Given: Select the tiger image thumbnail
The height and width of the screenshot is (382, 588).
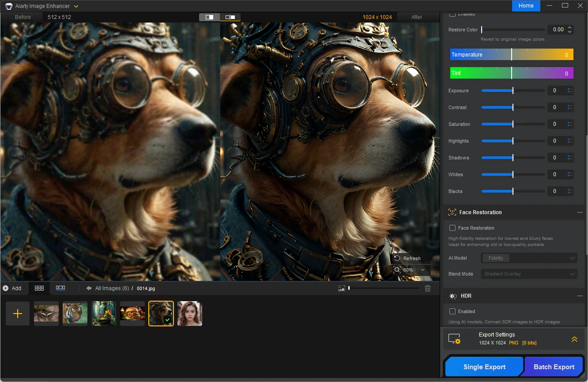Looking at the screenshot, I should point(75,314).
